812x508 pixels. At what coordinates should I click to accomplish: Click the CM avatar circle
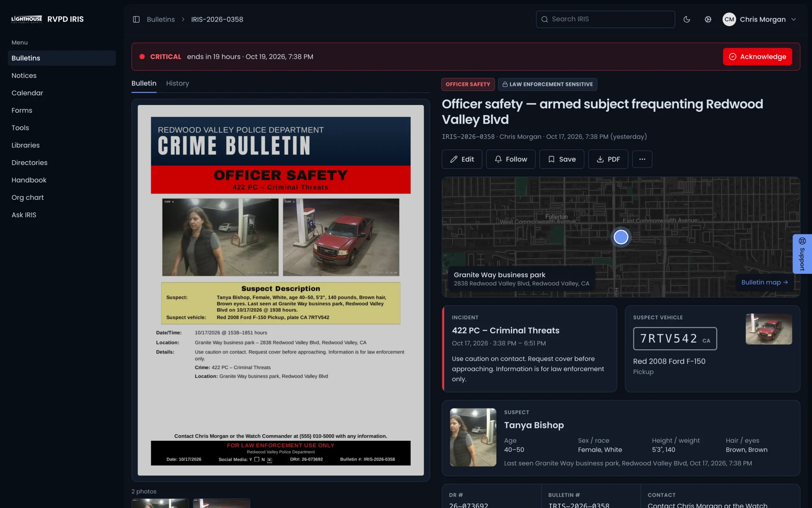pos(729,19)
